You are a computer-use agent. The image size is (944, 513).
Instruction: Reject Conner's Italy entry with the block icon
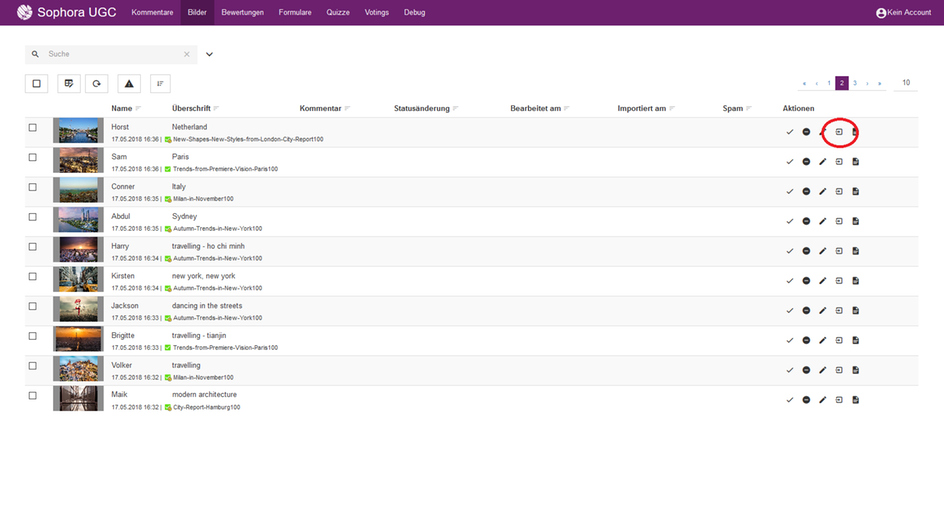(806, 191)
